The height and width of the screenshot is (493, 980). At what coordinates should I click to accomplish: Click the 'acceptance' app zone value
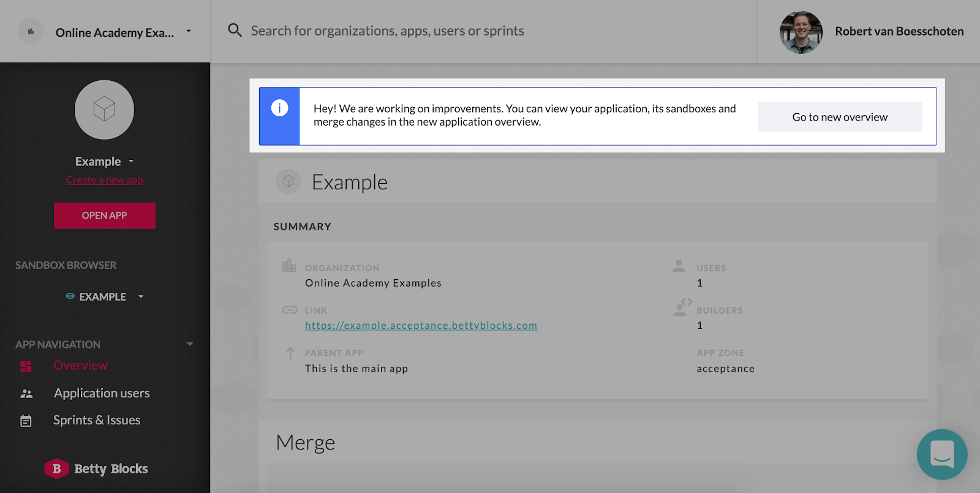click(x=726, y=369)
